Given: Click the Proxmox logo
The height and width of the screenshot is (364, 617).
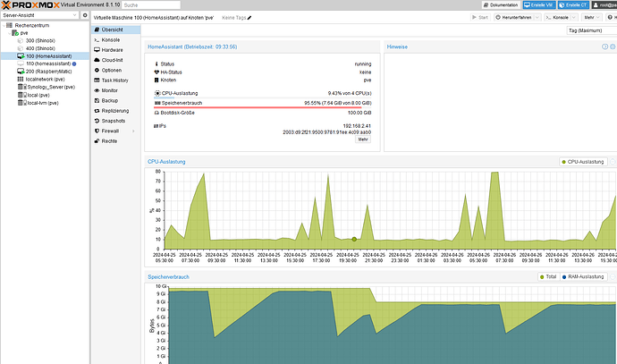Looking at the screenshot, I should (30, 5).
